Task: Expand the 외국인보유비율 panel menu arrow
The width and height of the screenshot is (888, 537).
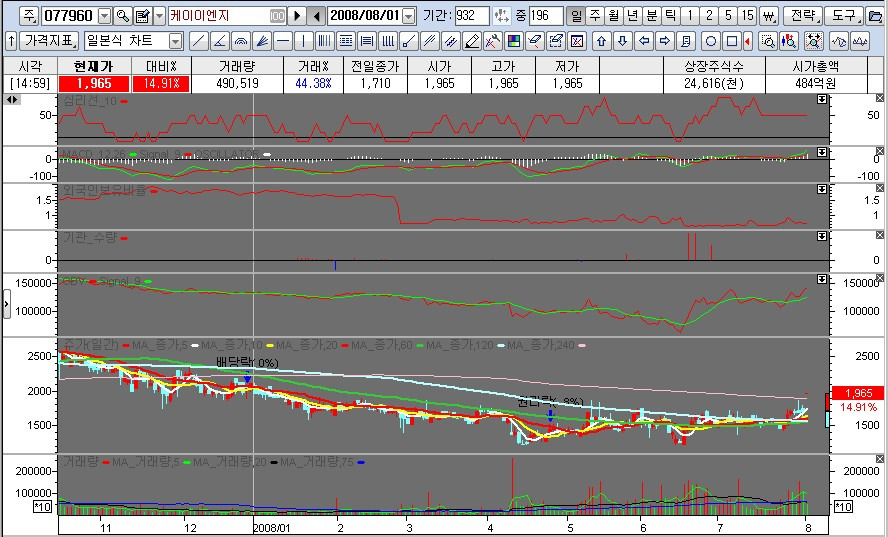Action: point(822,189)
